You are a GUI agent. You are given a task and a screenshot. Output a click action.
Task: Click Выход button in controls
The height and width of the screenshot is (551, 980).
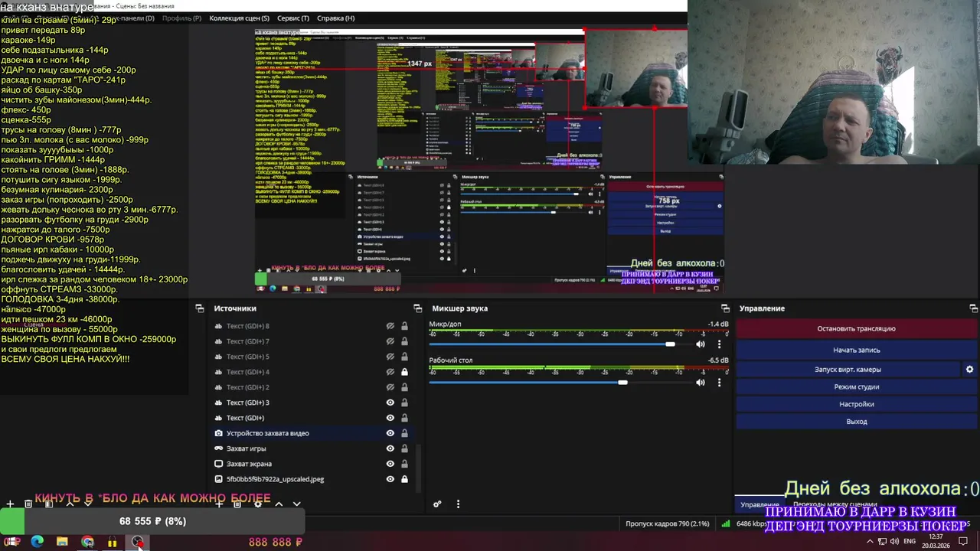click(x=856, y=422)
